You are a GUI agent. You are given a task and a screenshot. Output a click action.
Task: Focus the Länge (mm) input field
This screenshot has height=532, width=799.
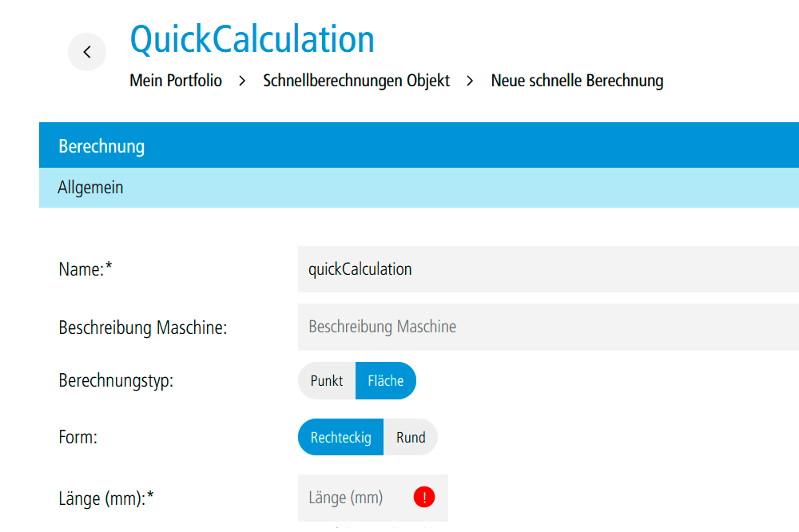pos(356,498)
